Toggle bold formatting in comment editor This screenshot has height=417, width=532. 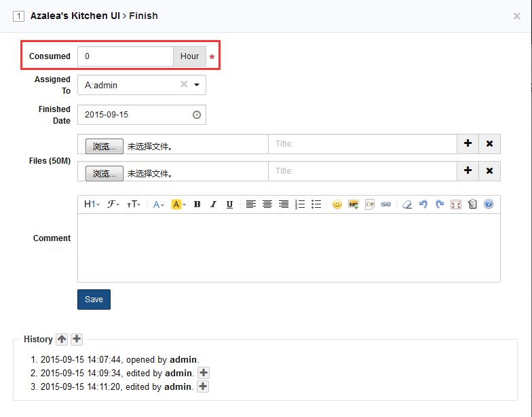[x=197, y=204]
